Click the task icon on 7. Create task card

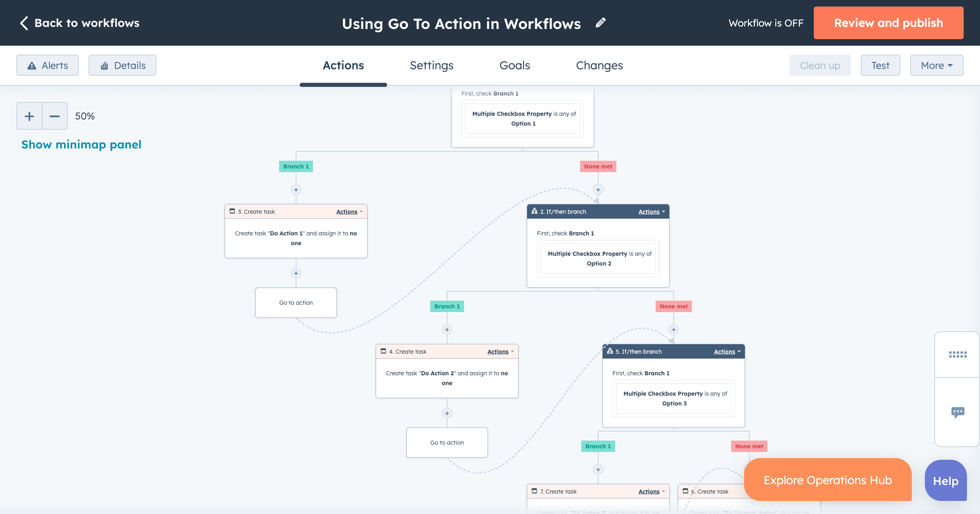click(534, 491)
